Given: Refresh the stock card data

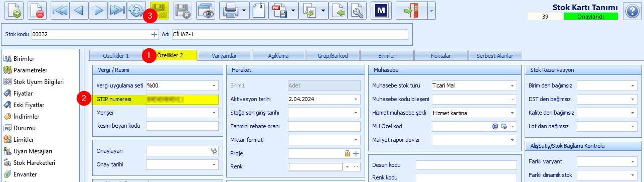Looking at the screenshot, I should click(136, 11).
